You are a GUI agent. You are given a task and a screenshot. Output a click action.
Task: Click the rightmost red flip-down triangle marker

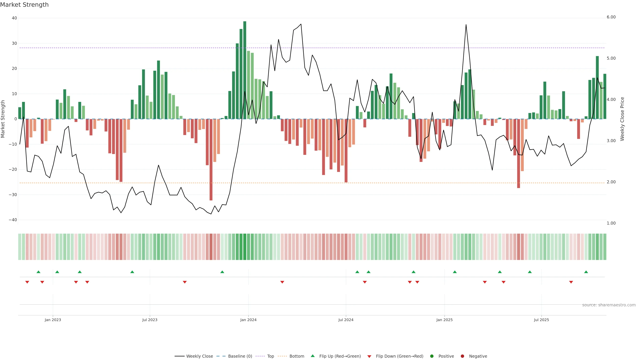[571, 282]
